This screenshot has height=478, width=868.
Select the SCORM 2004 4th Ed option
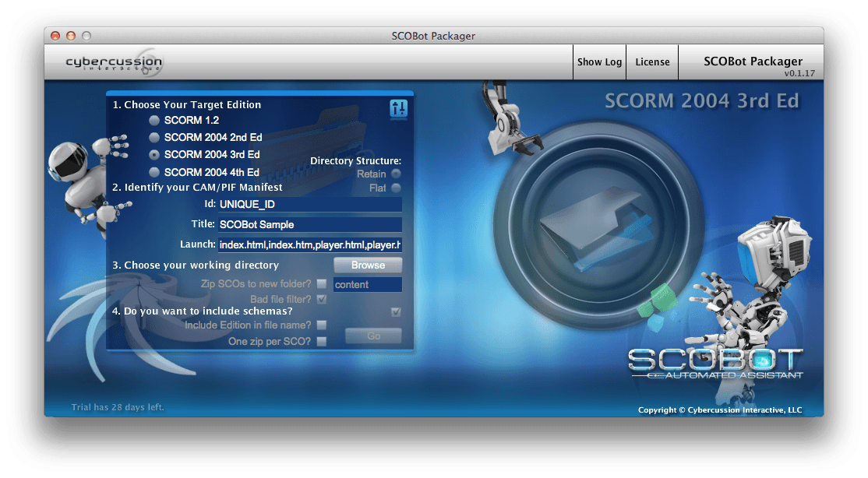click(154, 172)
